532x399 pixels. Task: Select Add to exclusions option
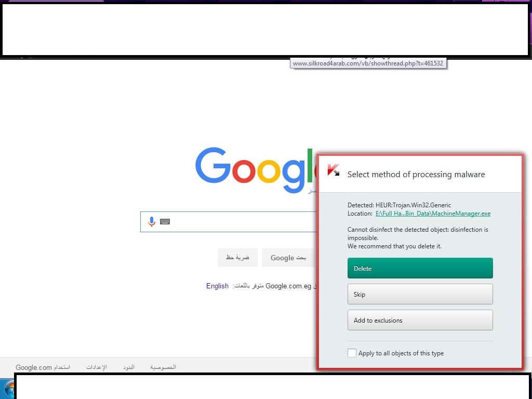coord(420,320)
